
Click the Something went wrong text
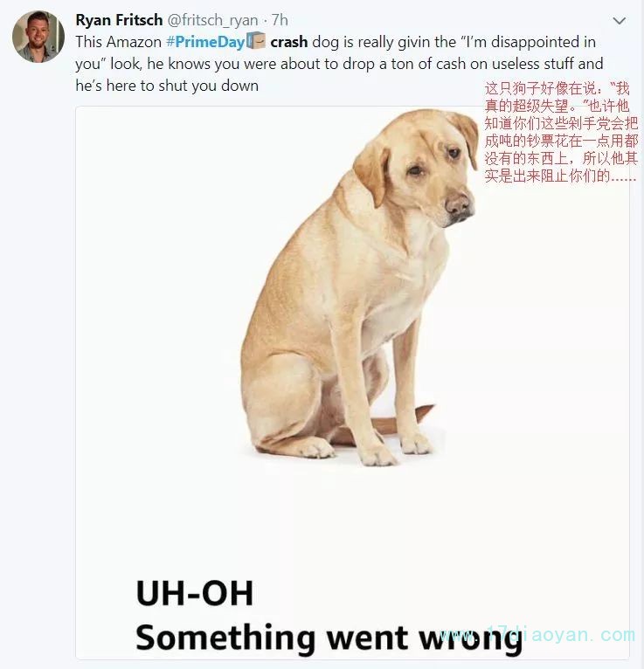[x=329, y=638]
